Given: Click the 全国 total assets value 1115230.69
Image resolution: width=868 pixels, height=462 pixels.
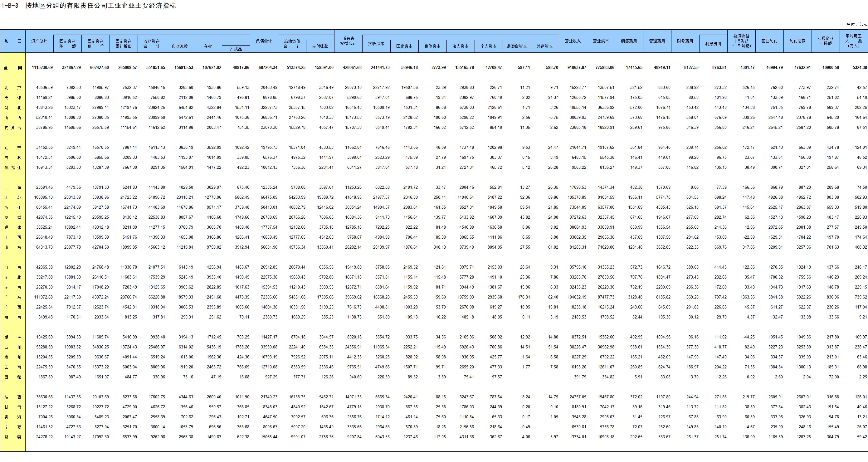Looking at the screenshot, I should click(42, 68).
